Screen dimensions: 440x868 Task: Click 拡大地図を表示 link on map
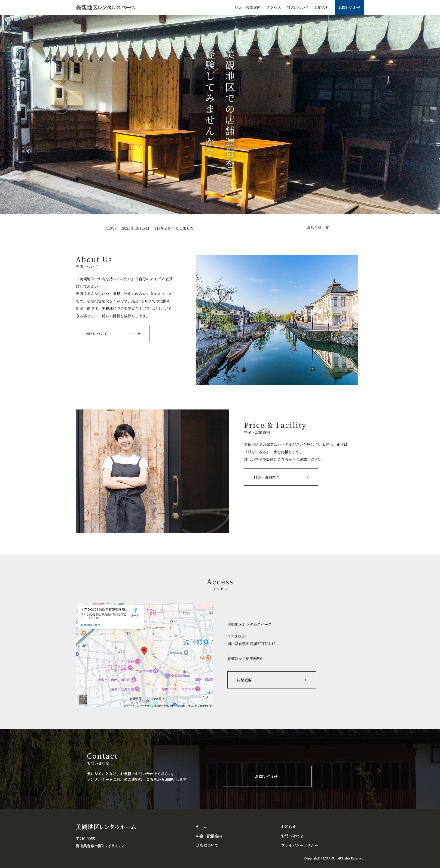91,625
